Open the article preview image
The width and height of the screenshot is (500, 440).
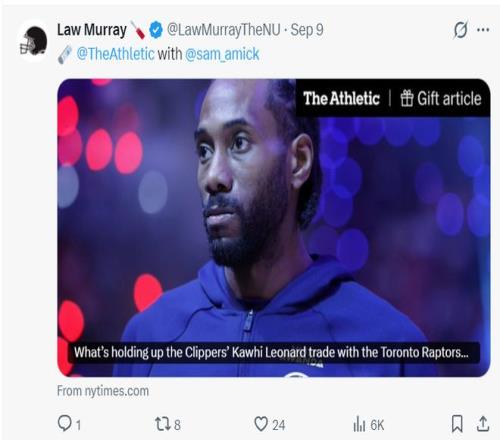pos(274,228)
